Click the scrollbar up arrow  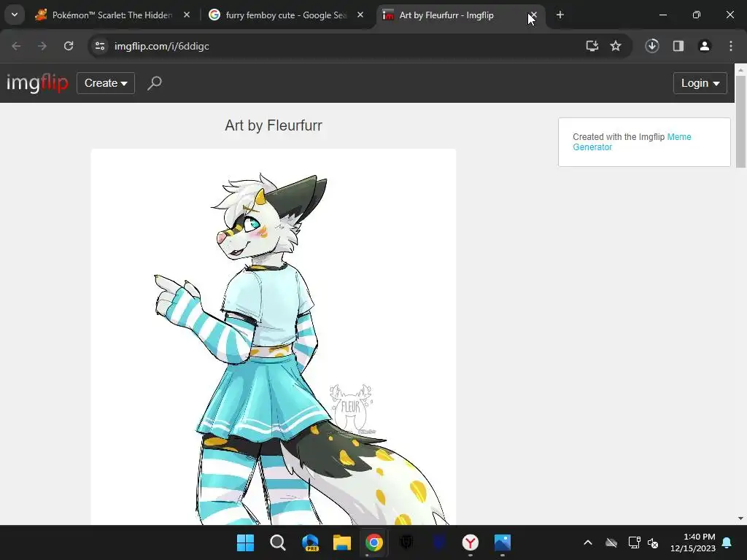point(740,69)
